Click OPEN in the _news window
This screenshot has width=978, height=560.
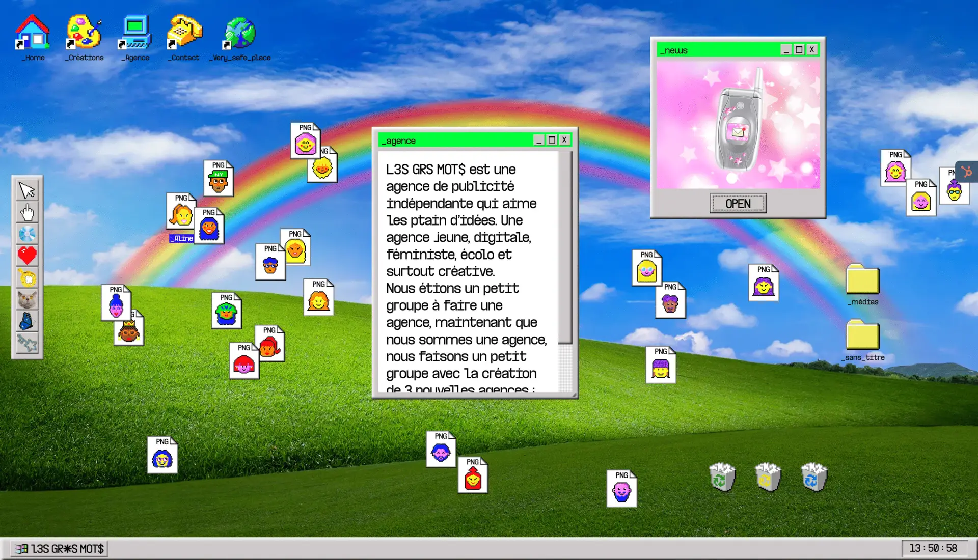(738, 204)
